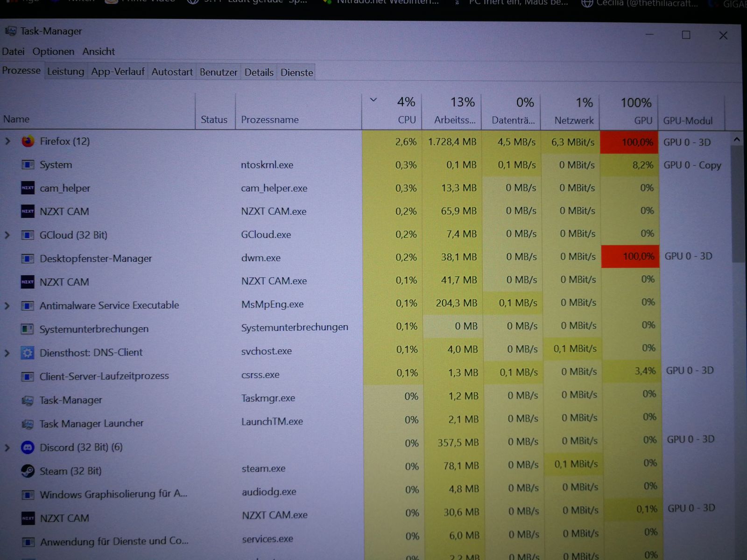Click the GCloud (32 Bit) process icon
Screen dimensions: 747x560
coord(28,235)
